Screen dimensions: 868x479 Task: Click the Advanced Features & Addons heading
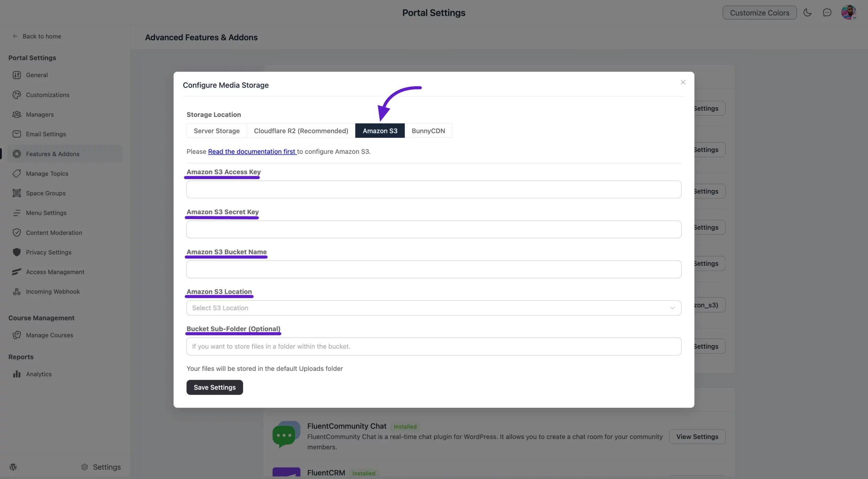pos(201,37)
